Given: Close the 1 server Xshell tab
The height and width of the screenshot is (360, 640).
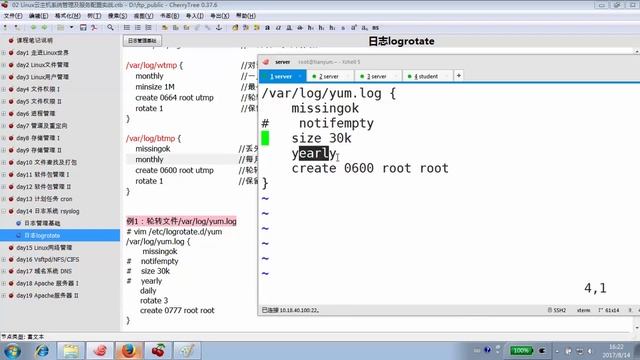Looking at the screenshot, I should (300, 76).
